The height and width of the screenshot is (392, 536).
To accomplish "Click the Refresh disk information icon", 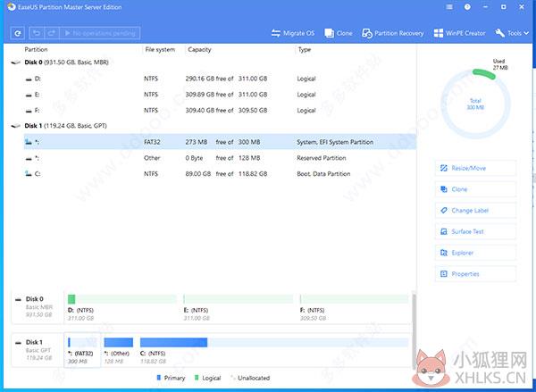I will (18, 33).
